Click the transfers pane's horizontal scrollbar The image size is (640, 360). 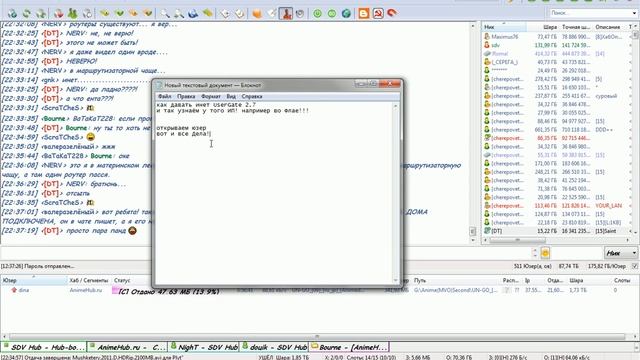[317, 337]
